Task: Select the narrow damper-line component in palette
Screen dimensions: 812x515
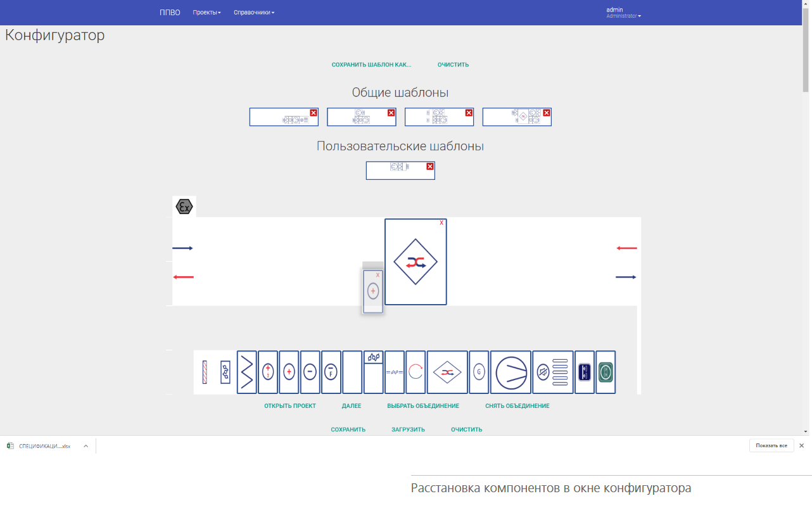Action: (x=395, y=372)
